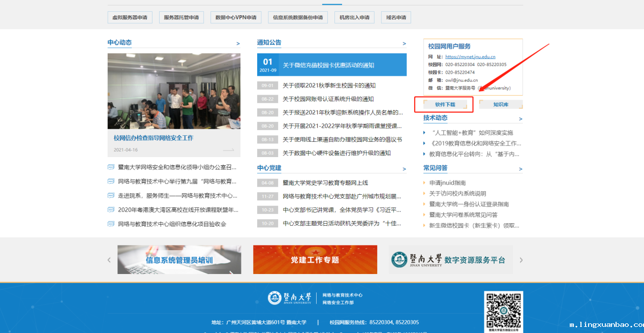Open news 网络与教育技术中心组织信息化项目验收会

(x=172, y=224)
